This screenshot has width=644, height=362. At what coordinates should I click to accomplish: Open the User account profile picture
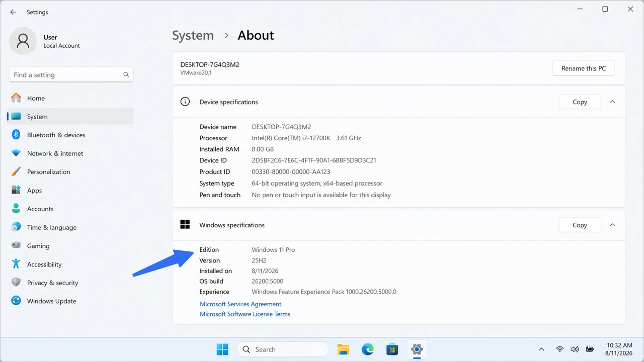click(23, 41)
